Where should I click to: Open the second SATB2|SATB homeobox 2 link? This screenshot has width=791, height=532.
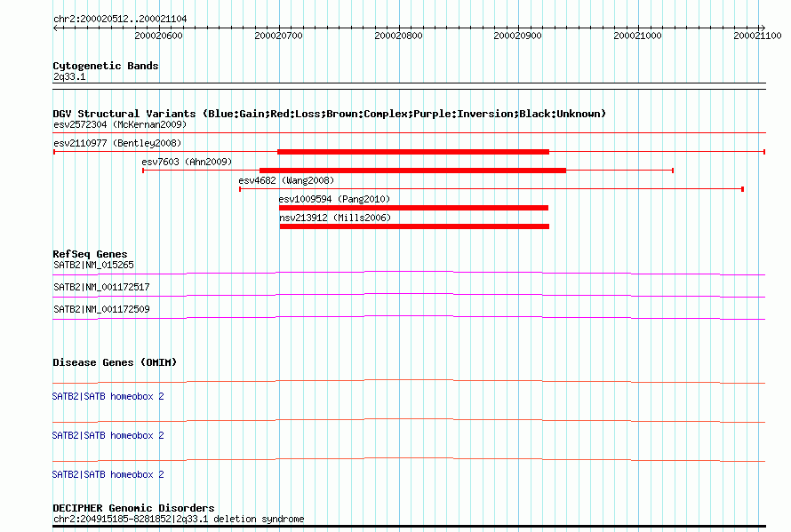point(108,436)
